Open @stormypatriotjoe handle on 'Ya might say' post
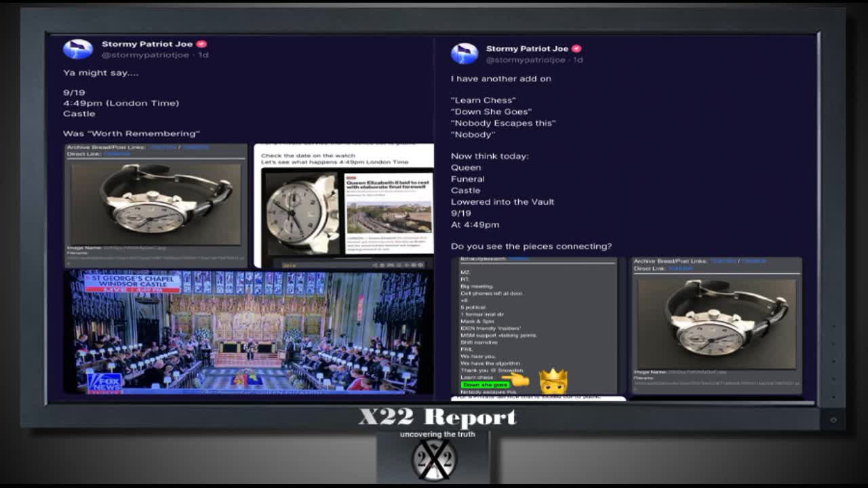The image size is (868, 488). (x=145, y=56)
